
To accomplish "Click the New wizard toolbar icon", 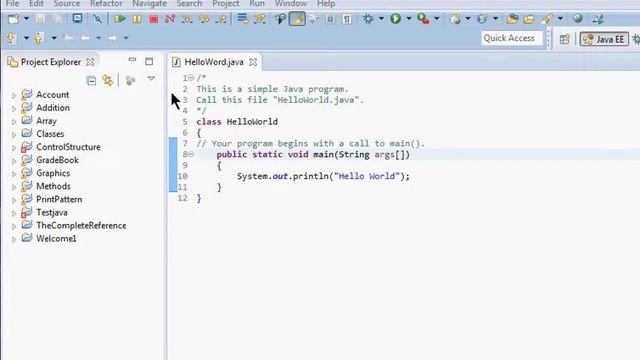I will [x=13, y=19].
